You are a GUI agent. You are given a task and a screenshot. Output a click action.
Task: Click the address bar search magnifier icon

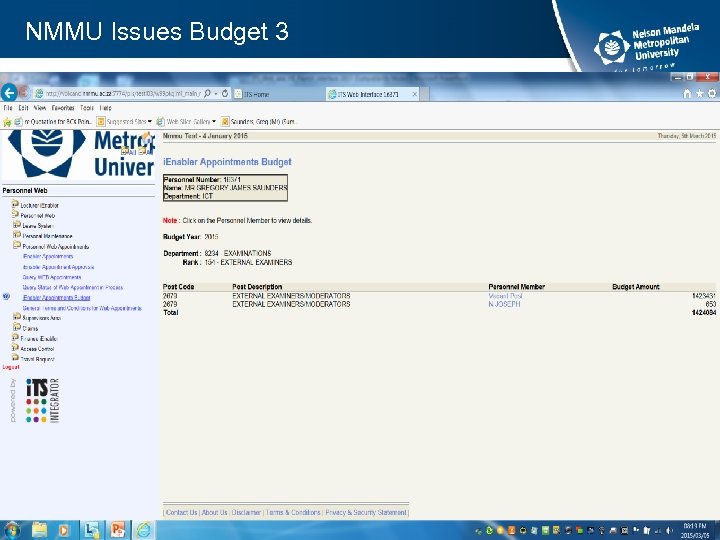(x=207, y=94)
